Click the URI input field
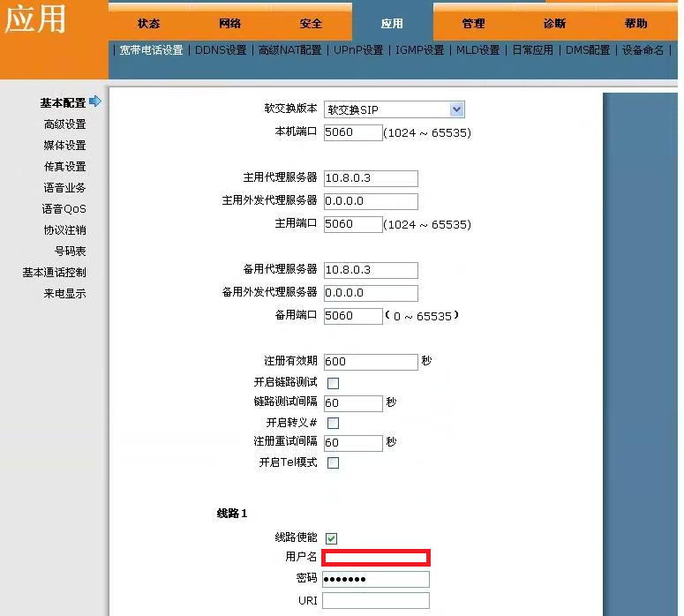This screenshot has height=616, width=684. click(x=376, y=601)
